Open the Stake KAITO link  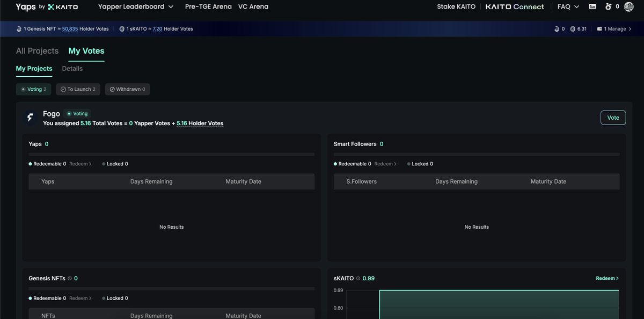(456, 7)
